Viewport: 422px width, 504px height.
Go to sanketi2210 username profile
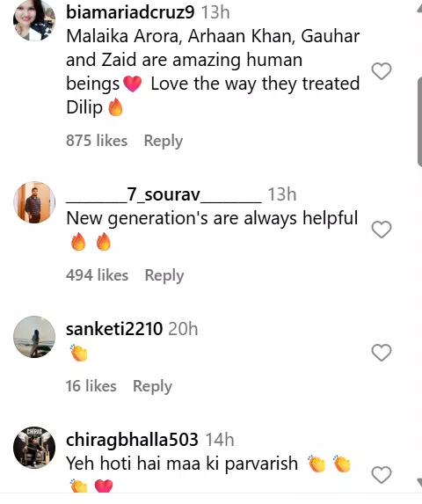pos(114,329)
